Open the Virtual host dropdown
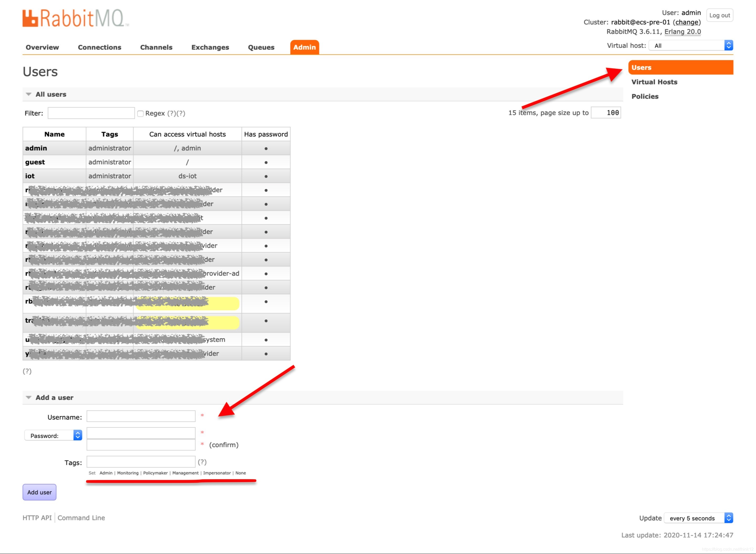Screen dimensions: 756x554 pyautogui.click(x=691, y=46)
